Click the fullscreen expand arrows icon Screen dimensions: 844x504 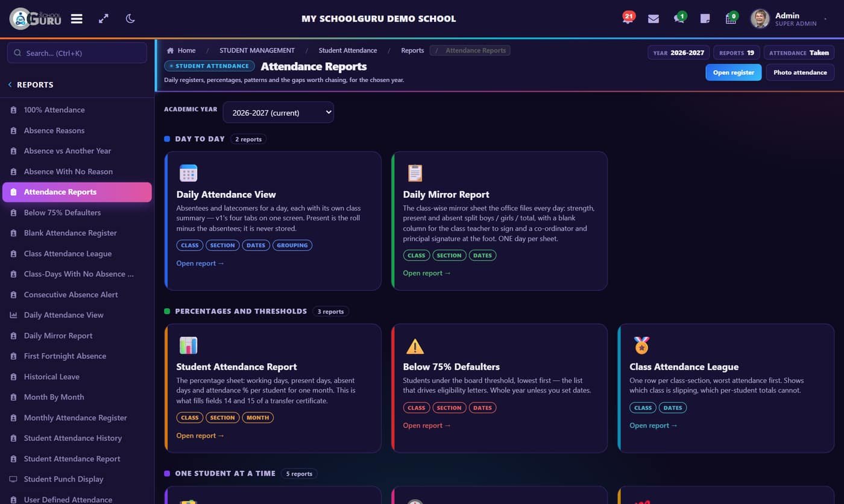tap(104, 19)
